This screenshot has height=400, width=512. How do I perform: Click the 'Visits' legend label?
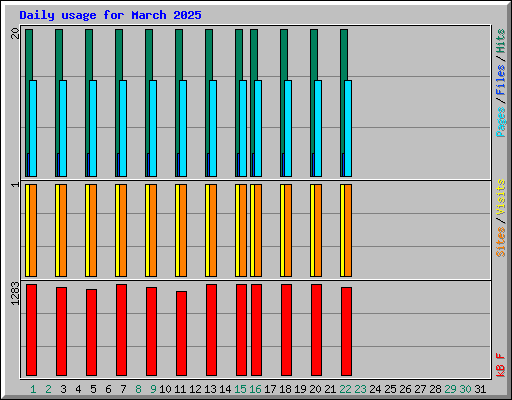tap(500, 198)
